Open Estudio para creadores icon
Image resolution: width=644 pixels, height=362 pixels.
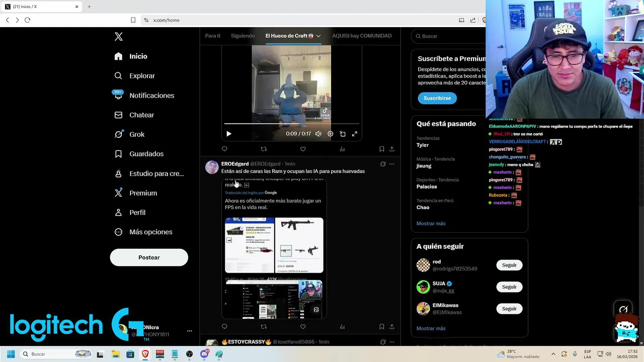coord(118,173)
